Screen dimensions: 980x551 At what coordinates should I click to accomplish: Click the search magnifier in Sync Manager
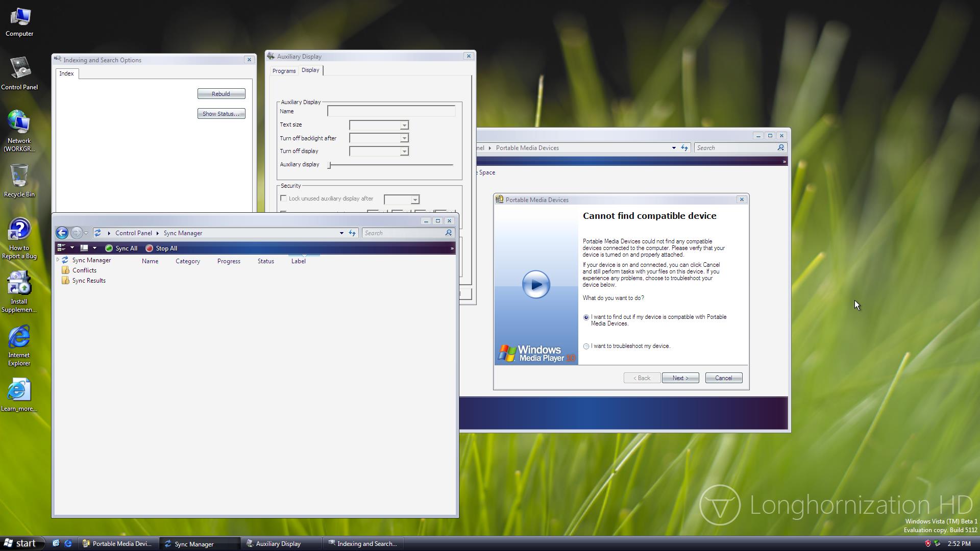tap(449, 233)
